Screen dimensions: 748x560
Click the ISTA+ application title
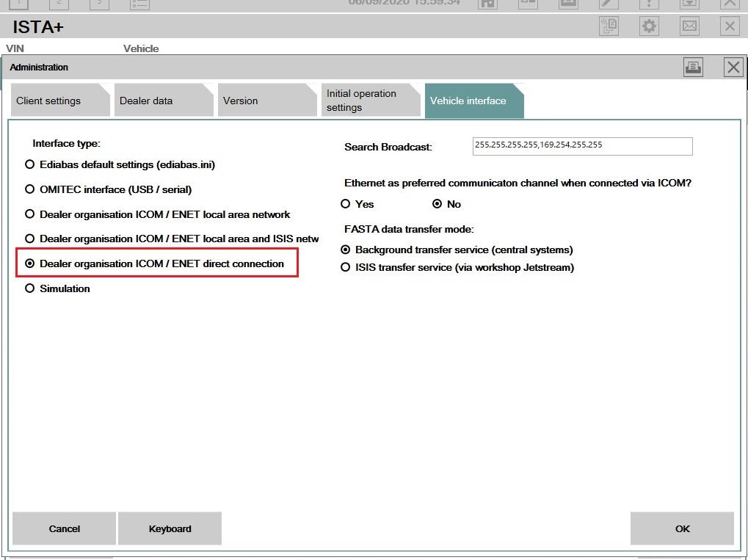pyautogui.click(x=38, y=27)
